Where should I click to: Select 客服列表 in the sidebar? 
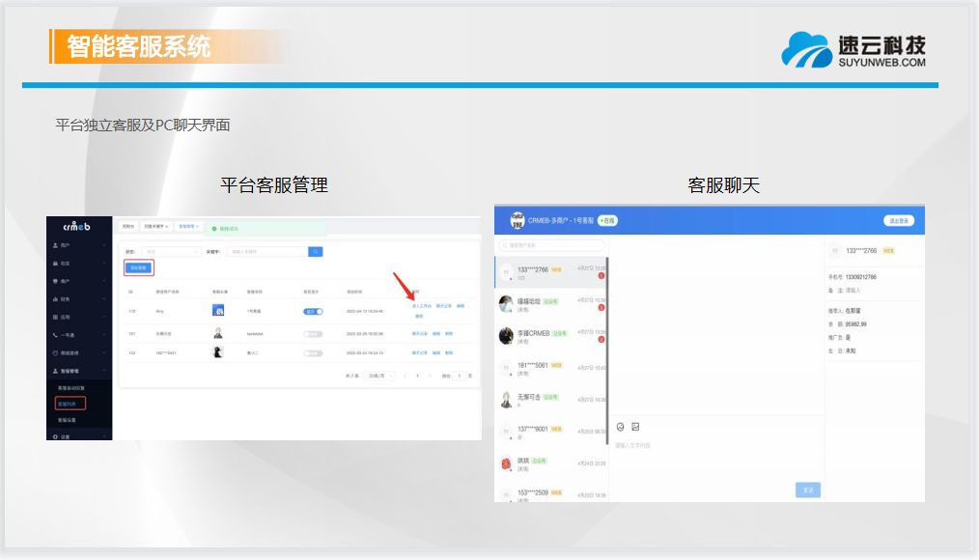[x=70, y=403]
